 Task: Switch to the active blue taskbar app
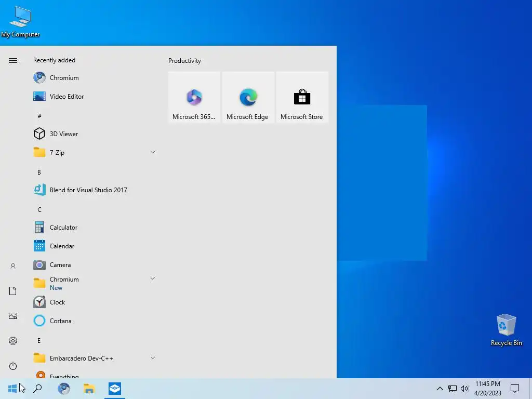click(115, 389)
